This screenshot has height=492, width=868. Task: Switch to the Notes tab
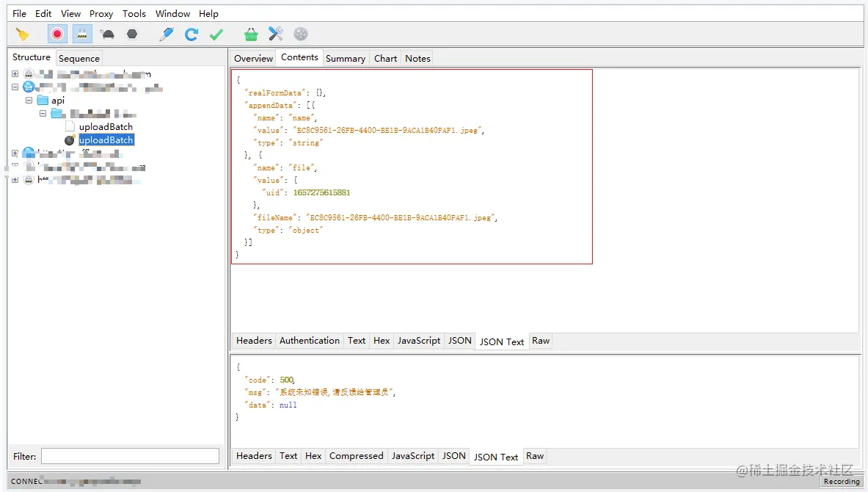pyautogui.click(x=418, y=58)
